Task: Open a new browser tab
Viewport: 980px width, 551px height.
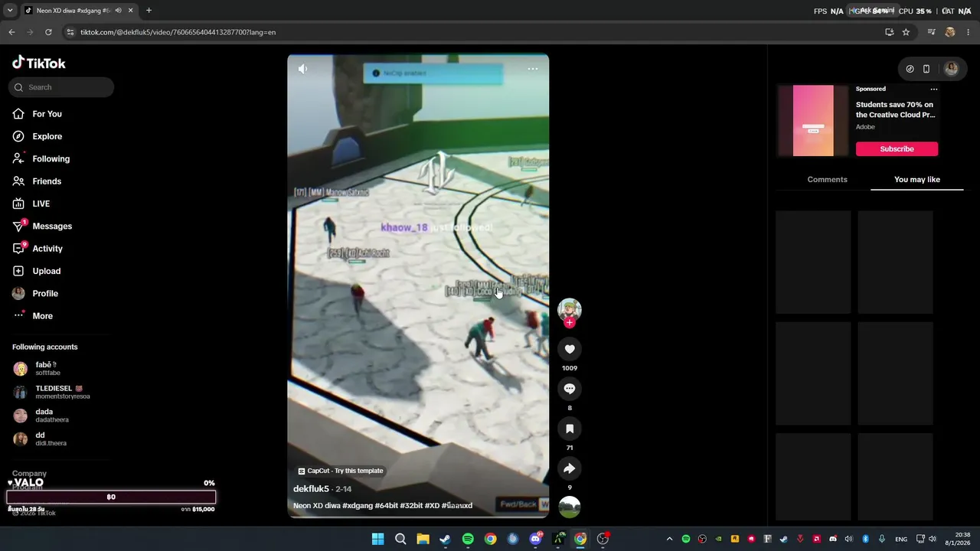Action: click(149, 11)
